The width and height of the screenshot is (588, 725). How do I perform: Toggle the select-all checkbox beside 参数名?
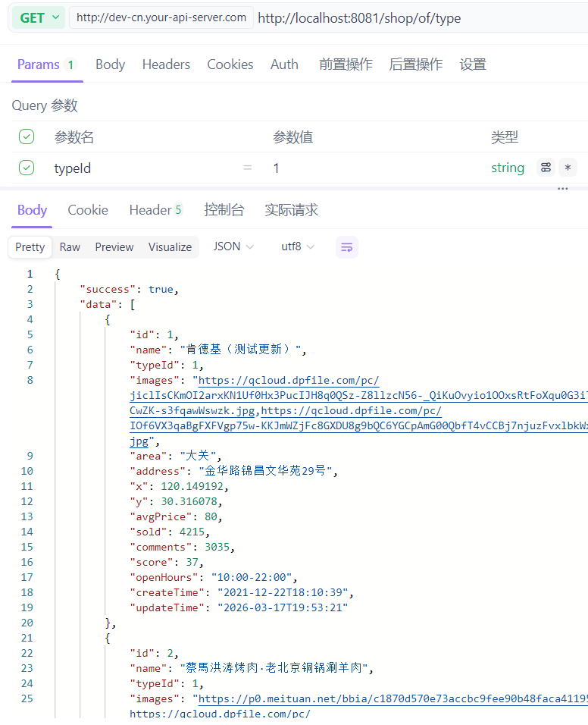pos(27,137)
